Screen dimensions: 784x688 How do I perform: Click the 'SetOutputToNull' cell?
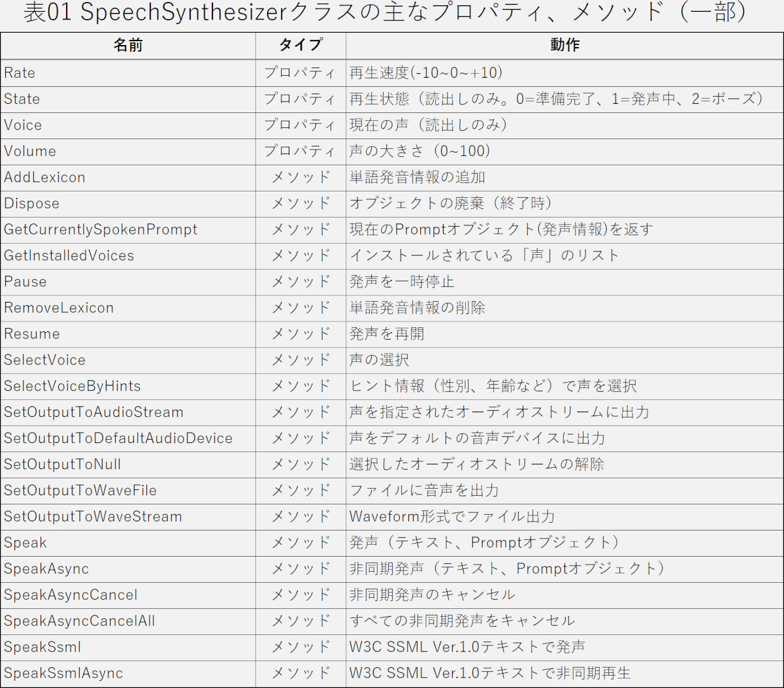[128, 465]
